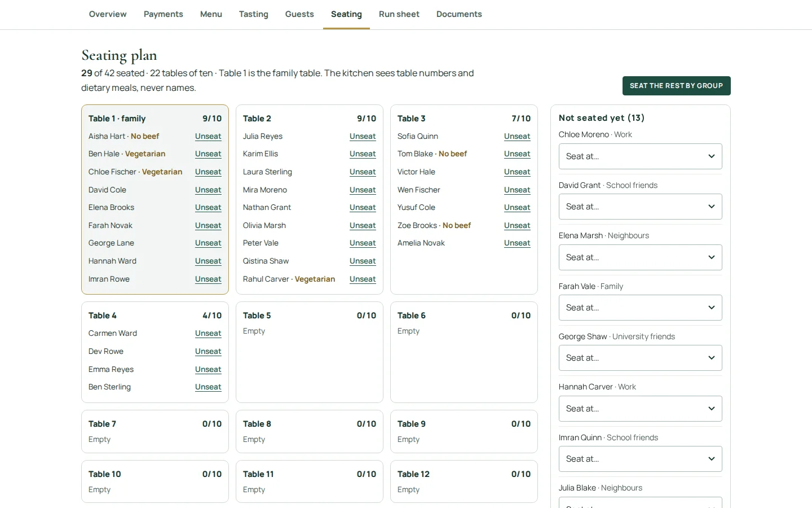812x508 pixels.
Task: Click the Table 8 heading
Action: [257, 424]
